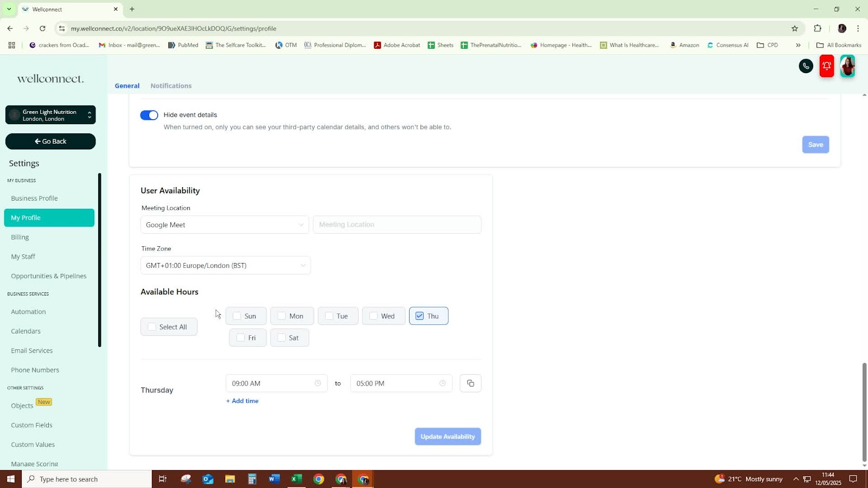Tick the Mon availability checkbox
This screenshot has width=868, height=488.
pos(282,316)
